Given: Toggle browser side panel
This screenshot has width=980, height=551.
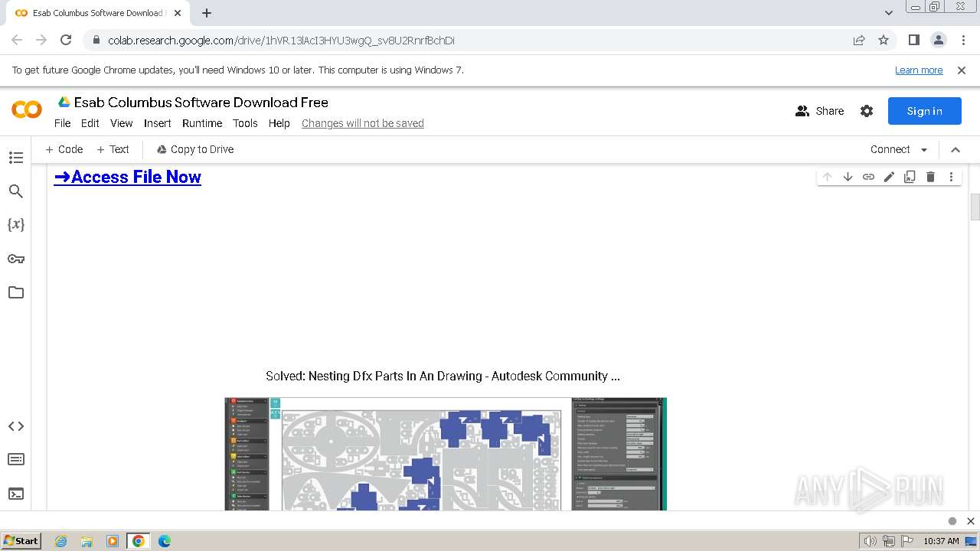Looking at the screenshot, I should (913, 41).
